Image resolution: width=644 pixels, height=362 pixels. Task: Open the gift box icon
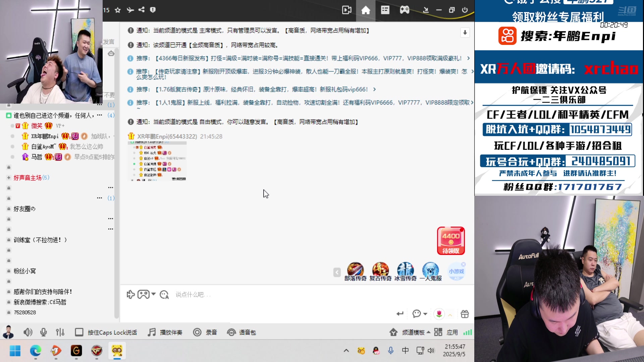pyautogui.click(x=465, y=314)
